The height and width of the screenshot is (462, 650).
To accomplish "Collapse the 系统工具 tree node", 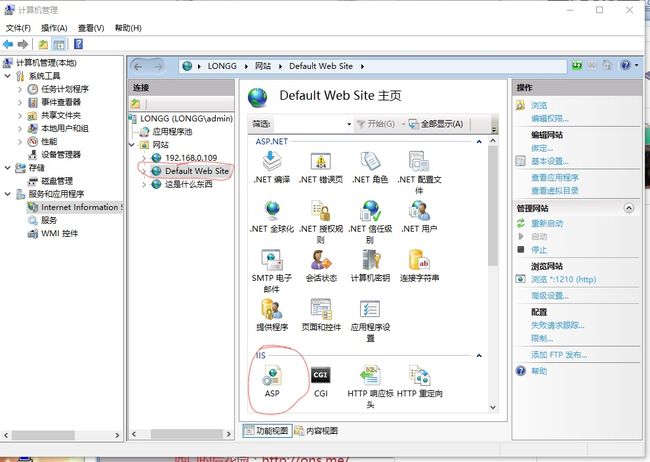I will [x=7, y=76].
